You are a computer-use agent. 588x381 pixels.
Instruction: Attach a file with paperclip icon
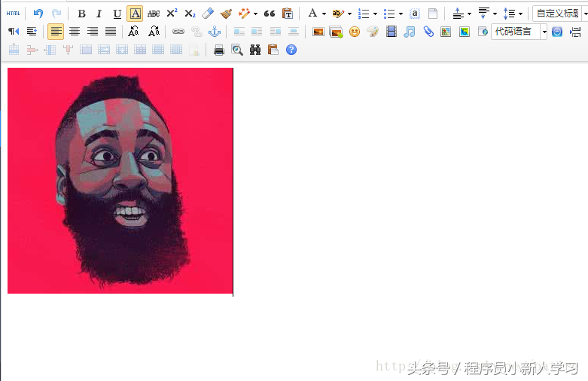point(428,32)
